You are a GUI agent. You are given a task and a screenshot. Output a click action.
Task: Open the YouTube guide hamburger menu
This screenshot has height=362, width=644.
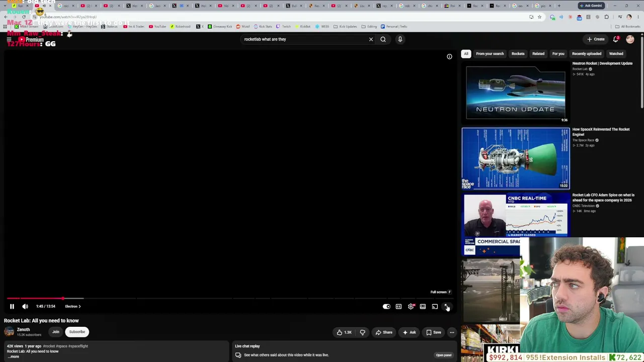tap(9, 39)
